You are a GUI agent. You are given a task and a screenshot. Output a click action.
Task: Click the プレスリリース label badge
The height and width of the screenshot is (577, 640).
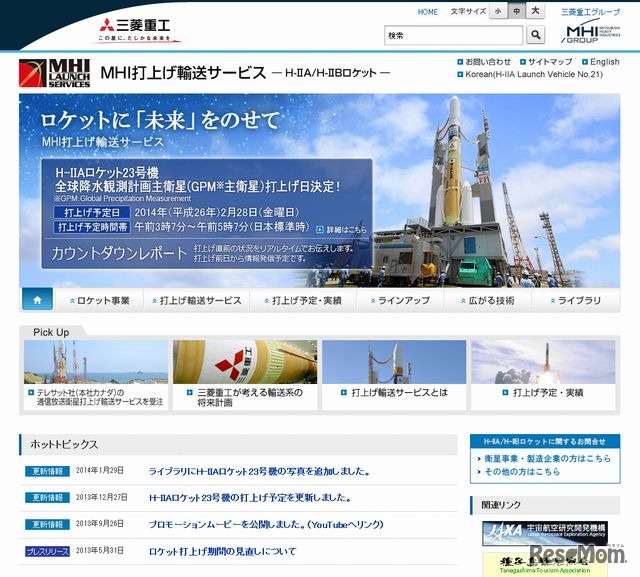pos(47,551)
